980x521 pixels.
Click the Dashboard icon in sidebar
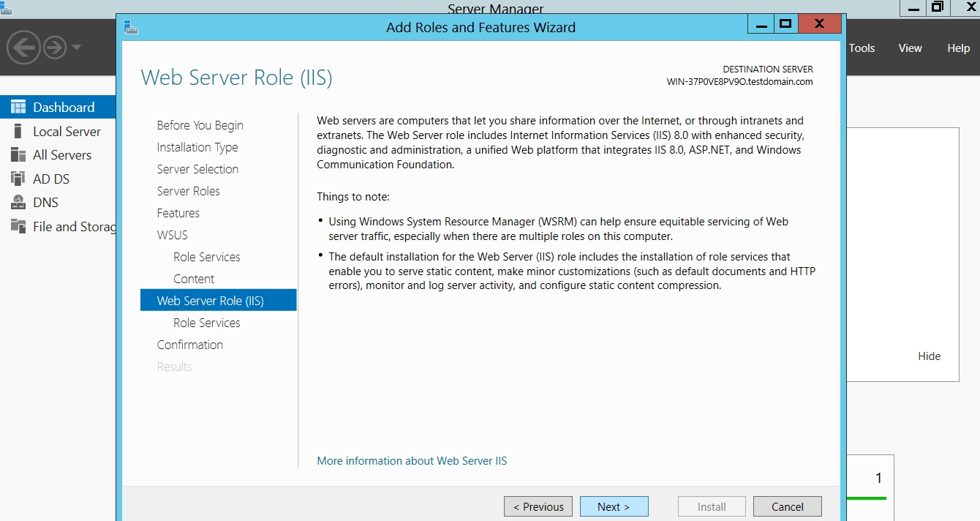point(18,107)
